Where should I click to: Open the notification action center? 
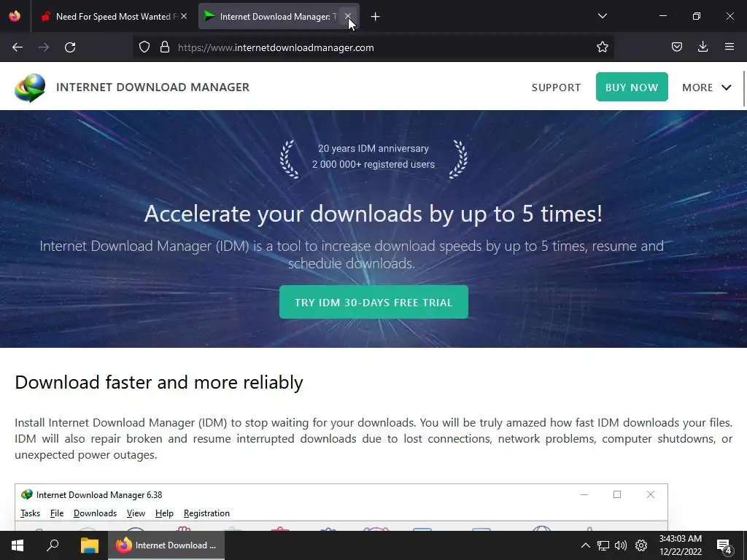tap(724, 545)
